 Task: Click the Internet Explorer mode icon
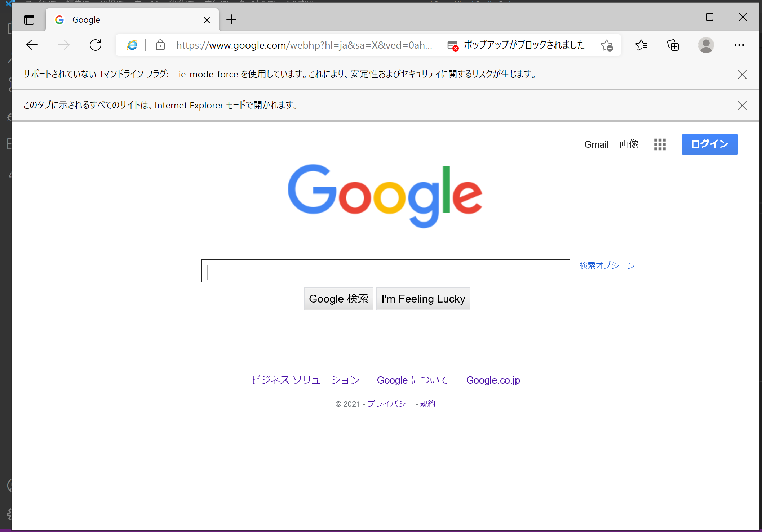click(132, 45)
